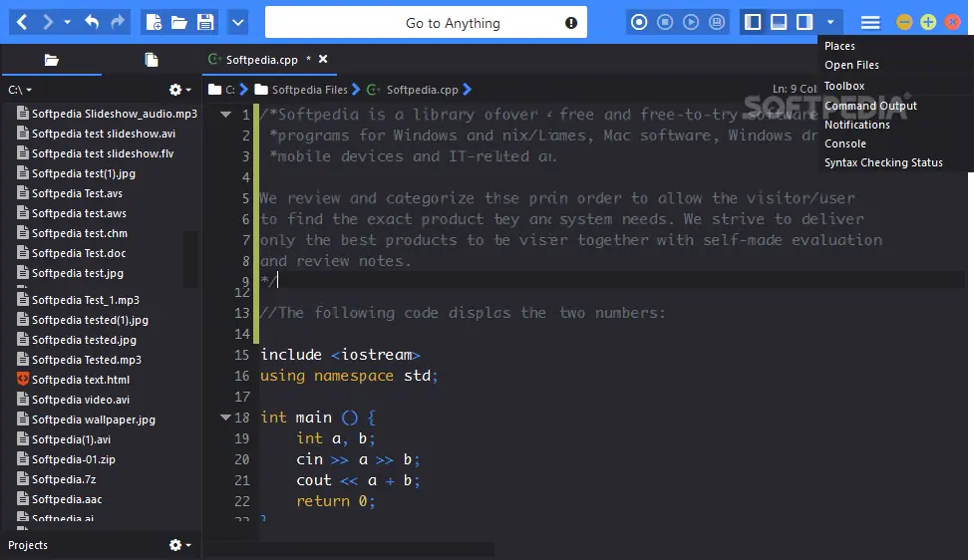Play the last recorded macro
974x560 pixels.
coord(691,22)
